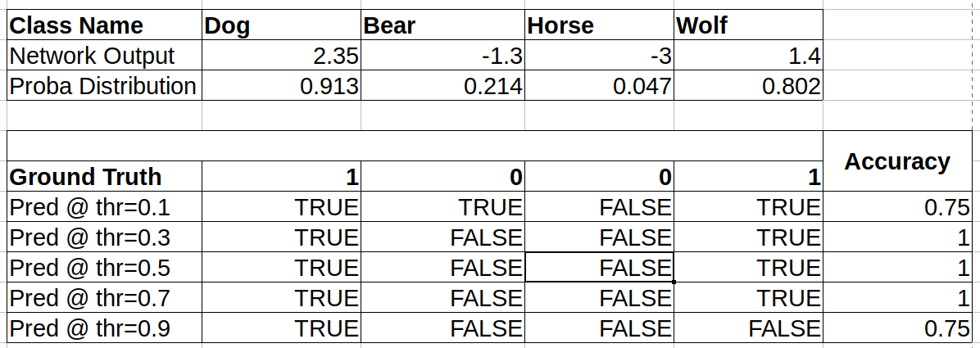This screenshot has width=980, height=348.
Task: Select the Proba Distribution row label
Action: click(102, 86)
